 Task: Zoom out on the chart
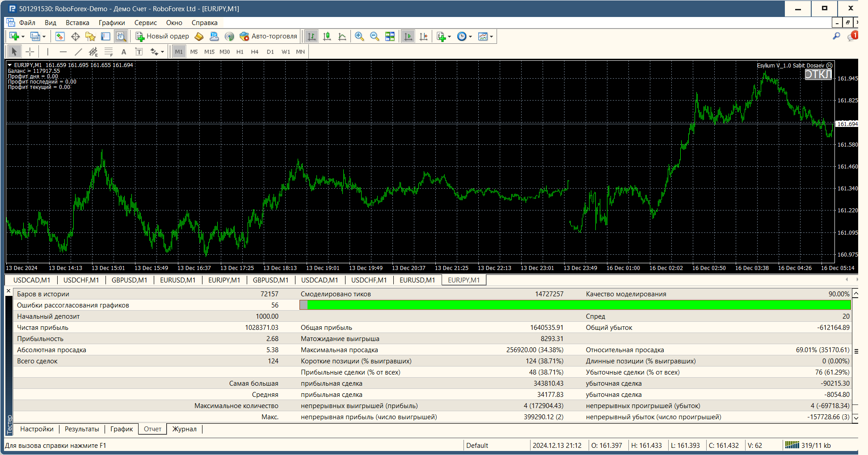[375, 37]
